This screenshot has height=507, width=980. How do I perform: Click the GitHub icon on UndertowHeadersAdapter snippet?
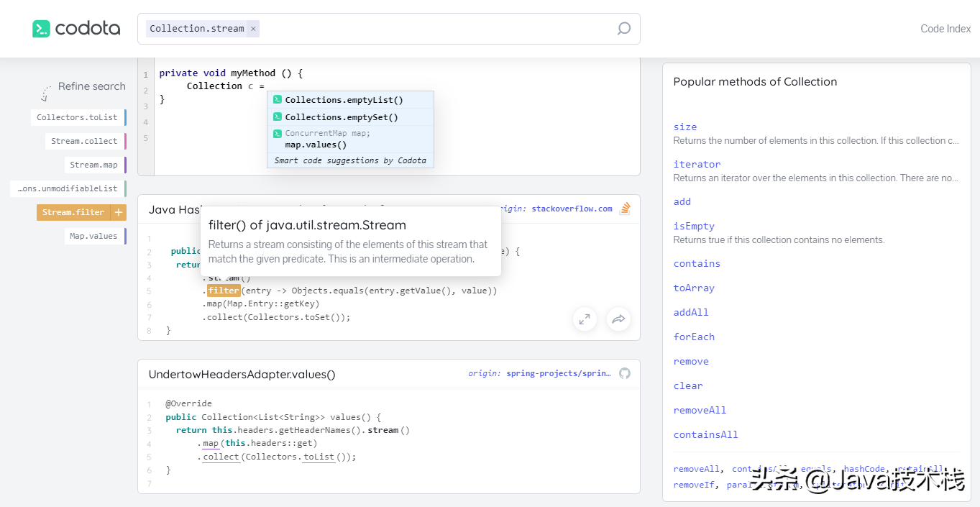click(x=625, y=373)
